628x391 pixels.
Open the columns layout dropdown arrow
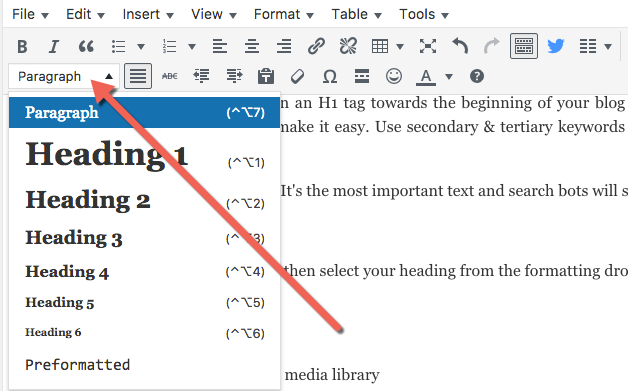coord(608,47)
